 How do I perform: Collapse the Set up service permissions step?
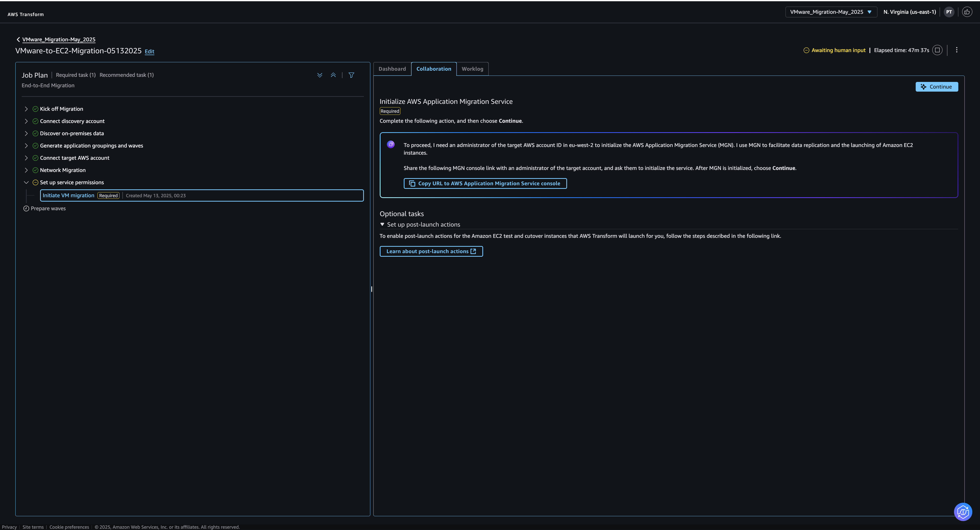(x=26, y=183)
